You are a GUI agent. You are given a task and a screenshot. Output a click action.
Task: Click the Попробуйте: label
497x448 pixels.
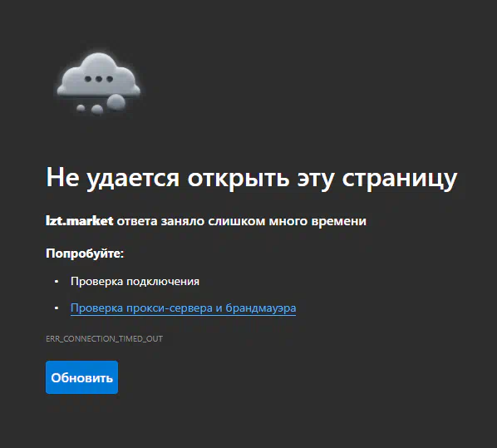coord(85,254)
